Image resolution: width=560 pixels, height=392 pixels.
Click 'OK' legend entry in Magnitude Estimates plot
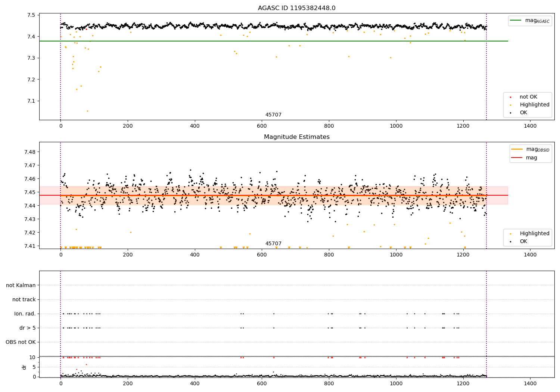pyautogui.click(x=523, y=242)
